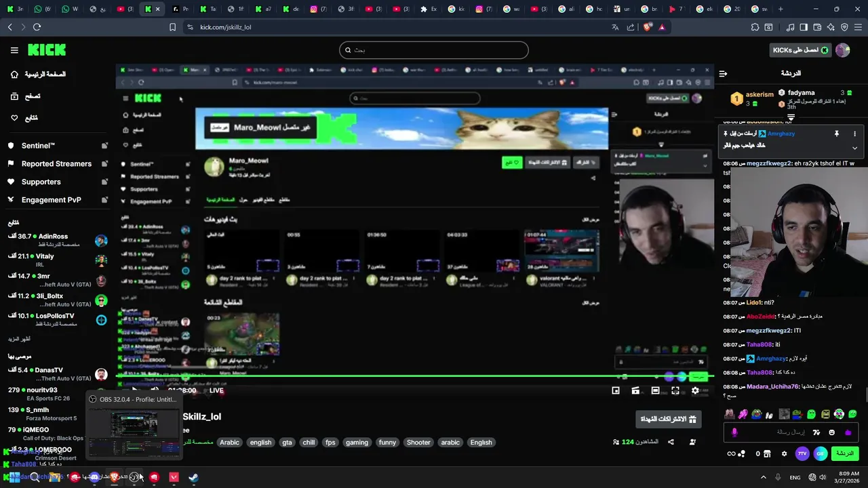The image size is (868, 488).
Task: Select the gta stream tag
Action: [x=287, y=443]
